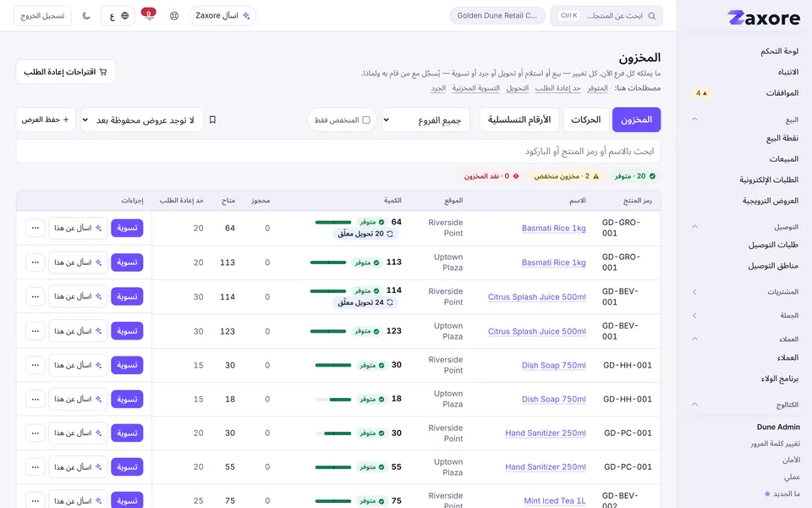The width and height of the screenshot is (812, 508).
Task: Sort by the product code column header
Action: (x=637, y=201)
